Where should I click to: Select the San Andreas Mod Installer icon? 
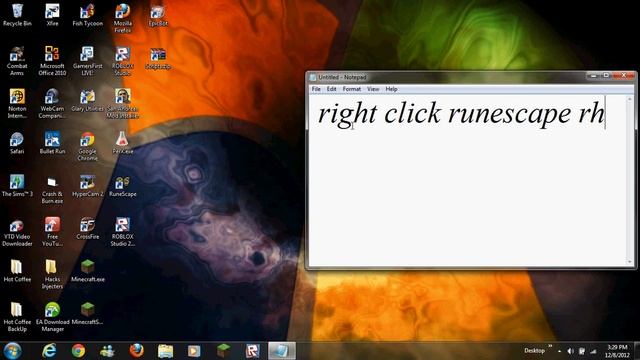(122, 104)
